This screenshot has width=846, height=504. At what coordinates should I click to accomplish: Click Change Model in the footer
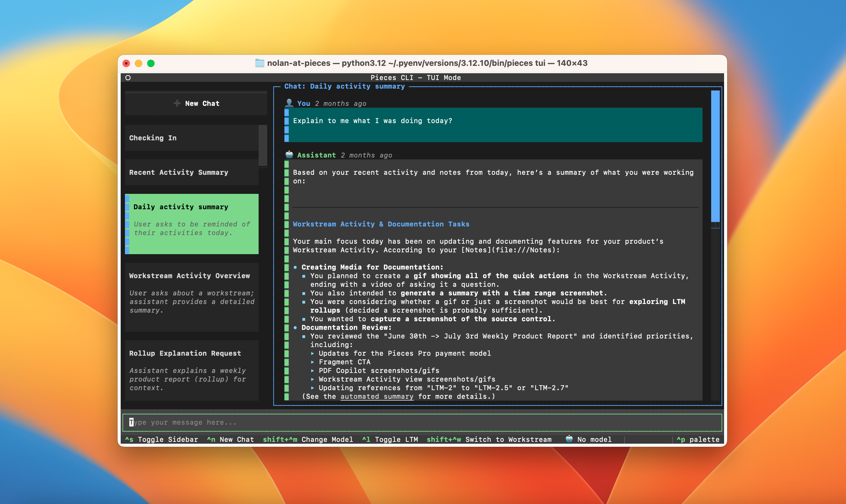pos(308,439)
